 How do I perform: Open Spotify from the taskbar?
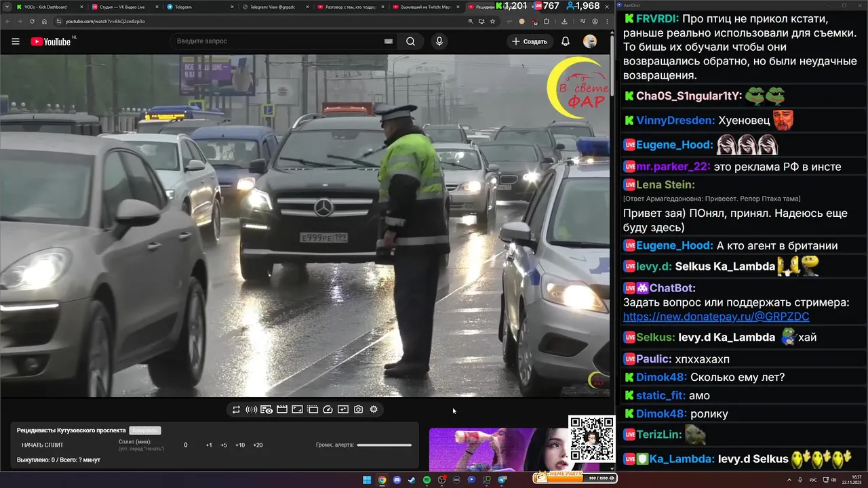427,480
